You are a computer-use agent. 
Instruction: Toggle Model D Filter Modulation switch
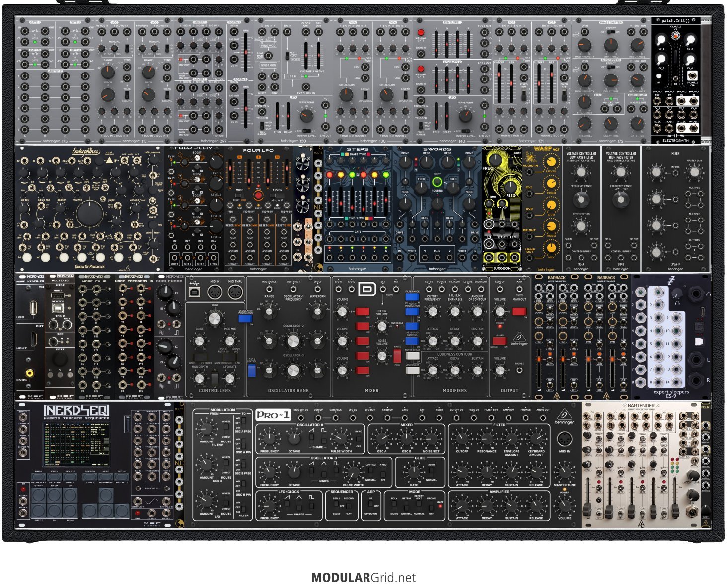(412, 311)
